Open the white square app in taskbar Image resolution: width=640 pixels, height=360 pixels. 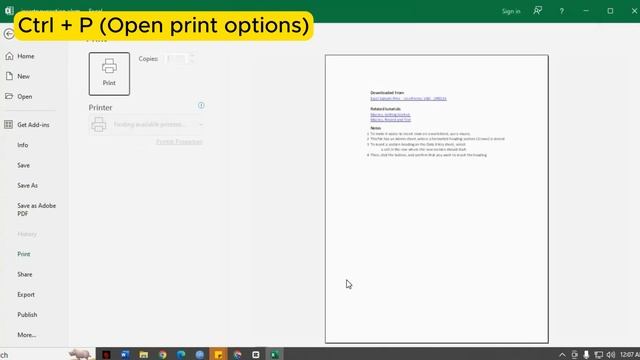pyautogui.click(x=256, y=355)
